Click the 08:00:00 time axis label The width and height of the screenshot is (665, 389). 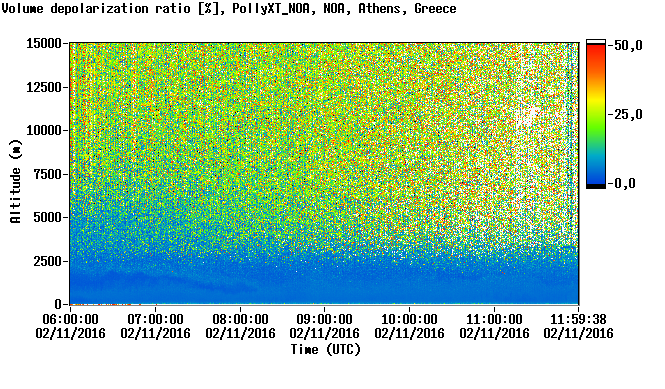coord(240,319)
